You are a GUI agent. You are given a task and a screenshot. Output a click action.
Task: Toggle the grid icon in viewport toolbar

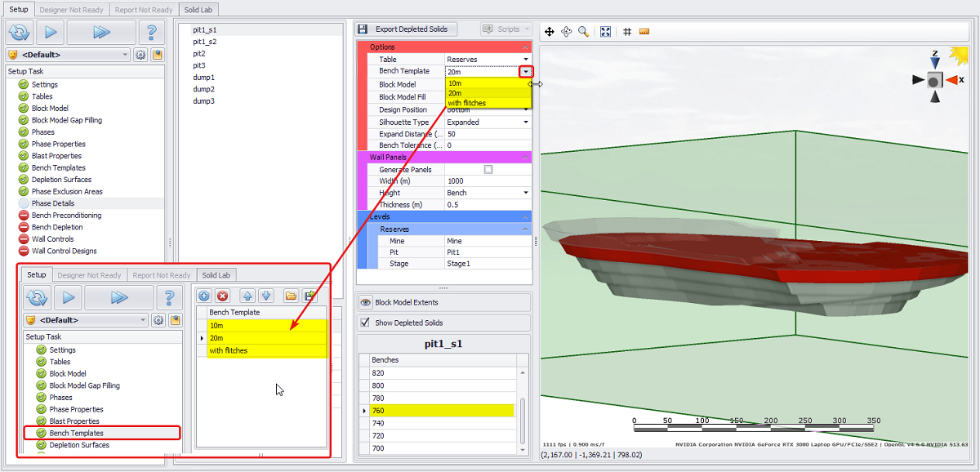point(627,31)
